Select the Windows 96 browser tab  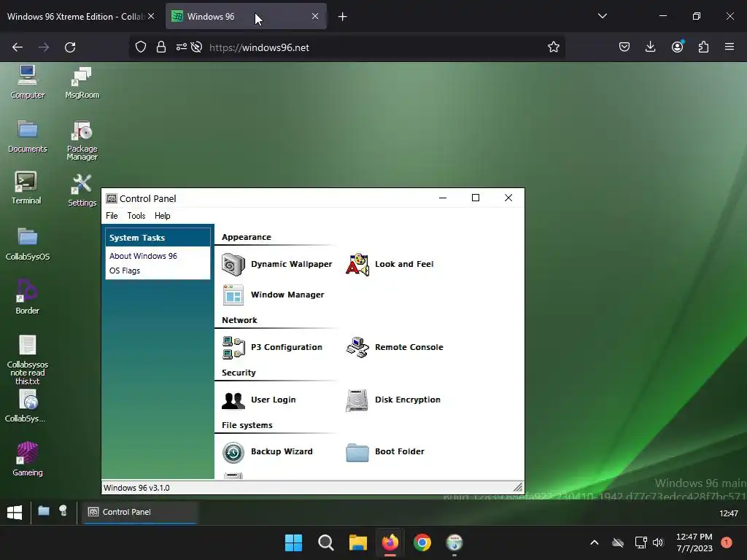pyautogui.click(x=246, y=17)
